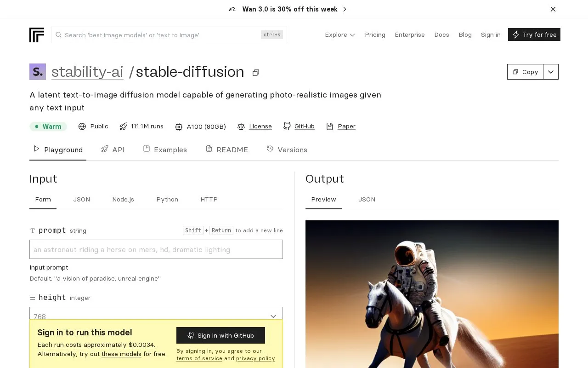Open the 'these models' free link
The width and height of the screenshot is (588, 368).
tap(121, 354)
